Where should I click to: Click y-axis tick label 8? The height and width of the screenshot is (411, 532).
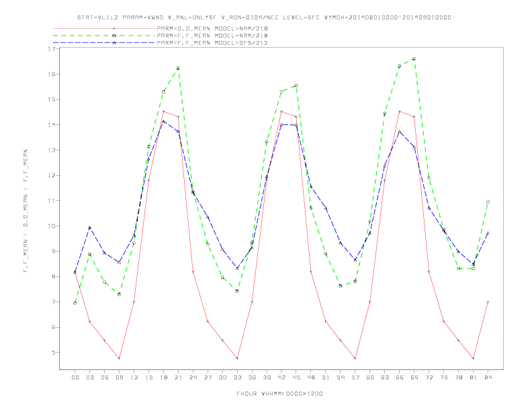tap(53, 277)
